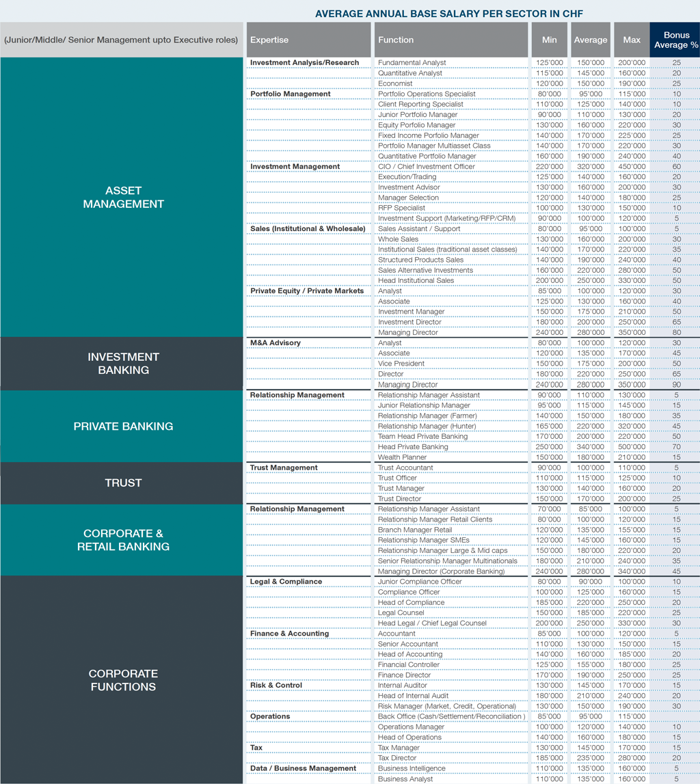Click the Function column header
The height and width of the screenshot is (784, 700).
(x=450, y=40)
